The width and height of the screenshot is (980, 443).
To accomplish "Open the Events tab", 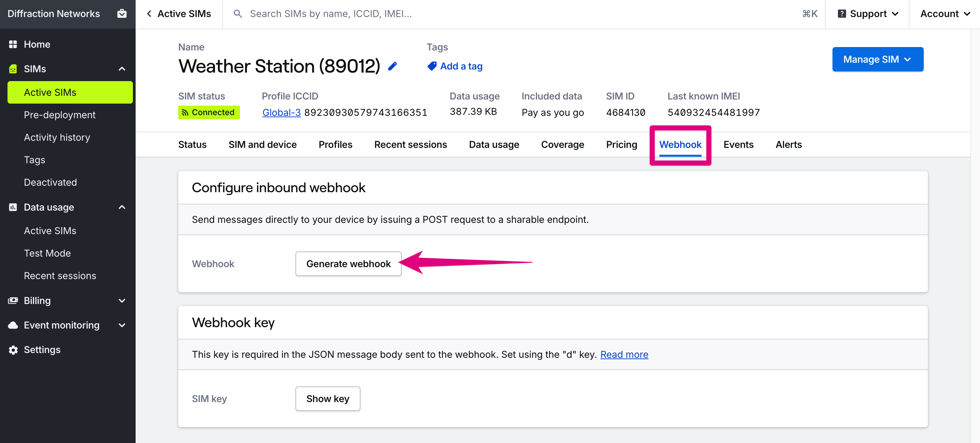I will pyautogui.click(x=738, y=144).
